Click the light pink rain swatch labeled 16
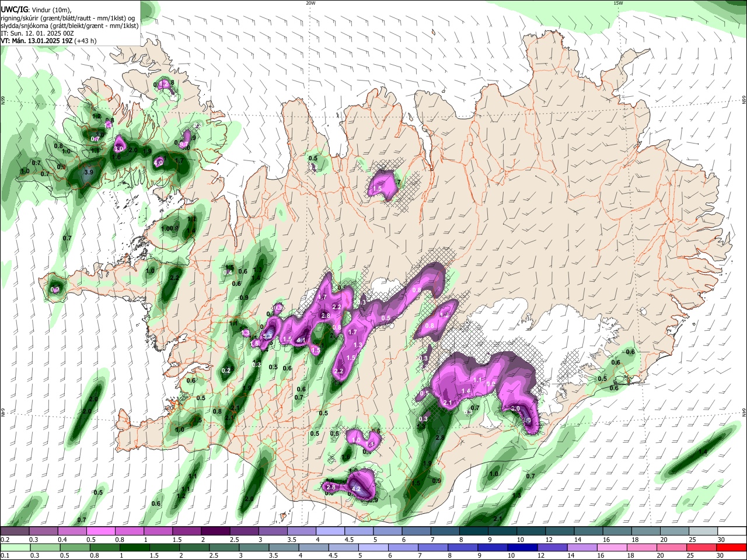 coord(612,547)
